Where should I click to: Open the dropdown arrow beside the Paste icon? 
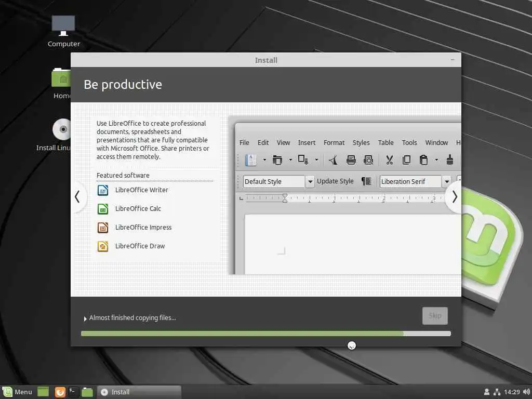[x=436, y=160]
